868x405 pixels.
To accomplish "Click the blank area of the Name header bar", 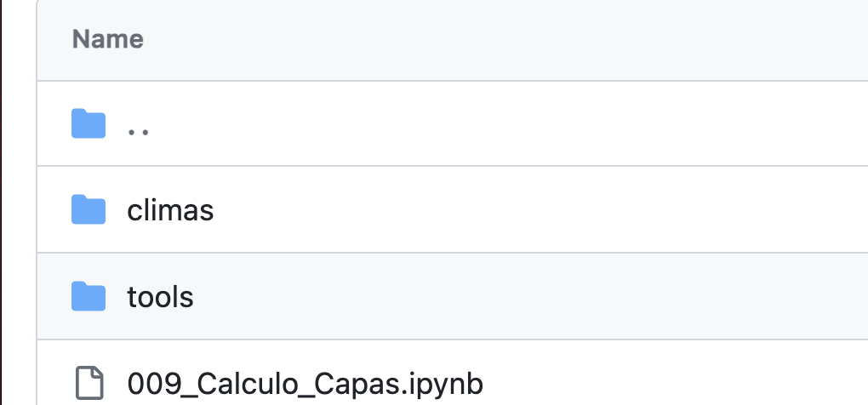I will click(x=498, y=39).
